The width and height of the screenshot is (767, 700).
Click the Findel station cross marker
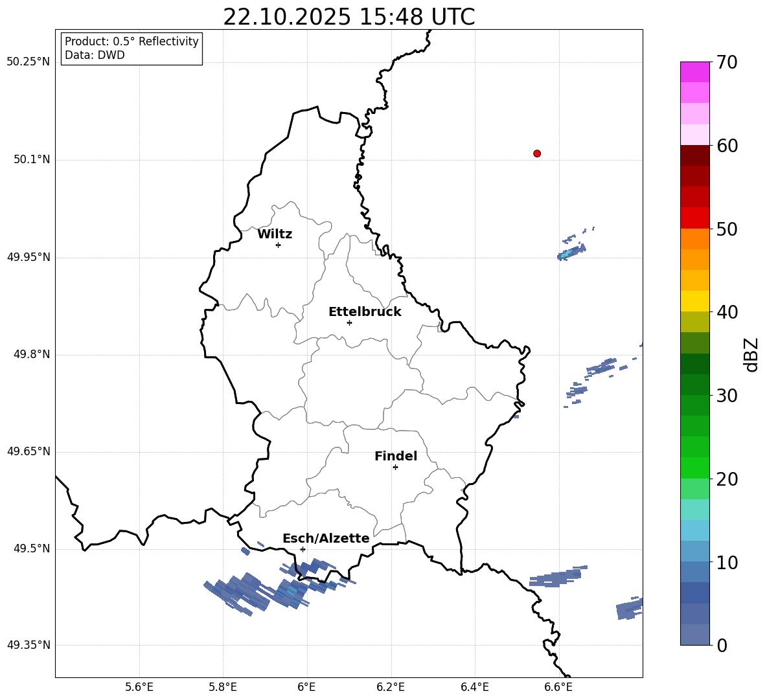point(395,468)
